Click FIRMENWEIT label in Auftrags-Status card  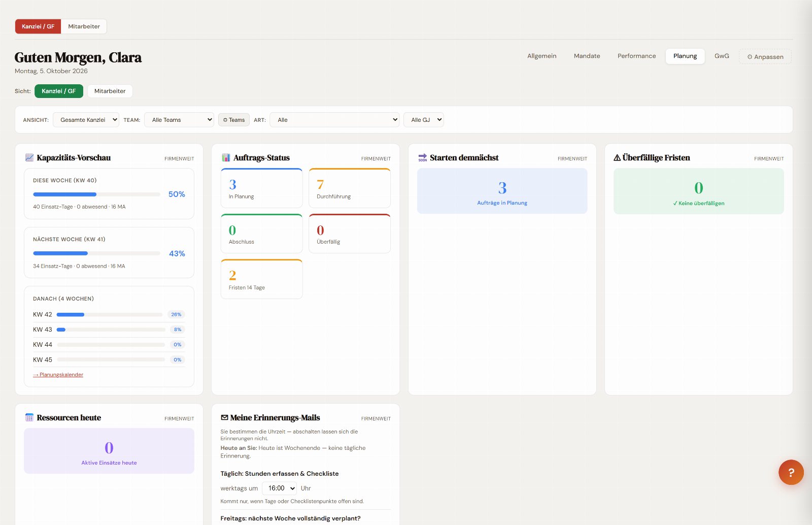(376, 159)
